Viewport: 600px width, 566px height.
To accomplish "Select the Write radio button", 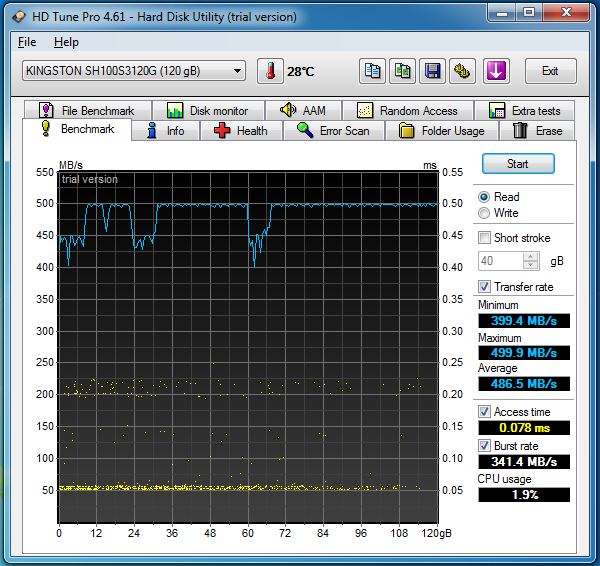I will (485, 213).
